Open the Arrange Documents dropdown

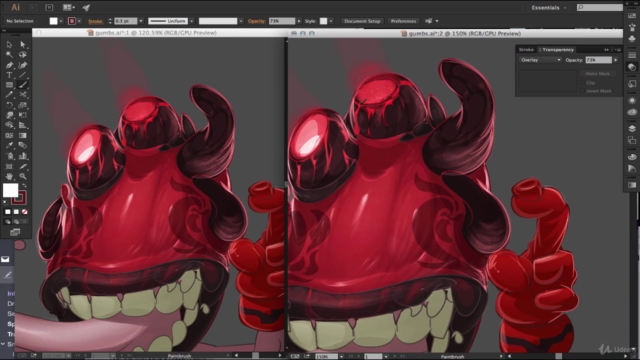(69, 7)
